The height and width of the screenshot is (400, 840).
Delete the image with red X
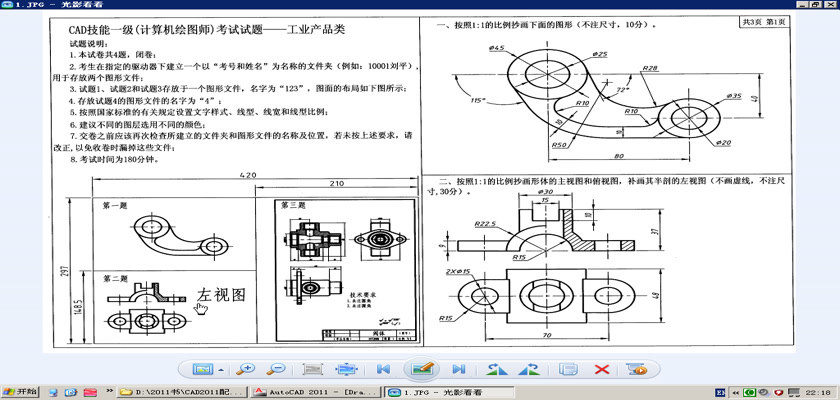point(602,369)
